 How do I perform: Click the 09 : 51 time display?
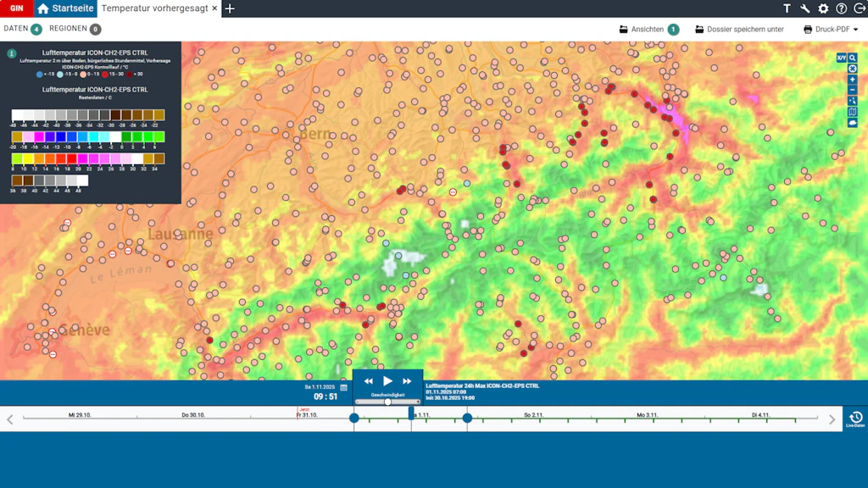click(325, 396)
